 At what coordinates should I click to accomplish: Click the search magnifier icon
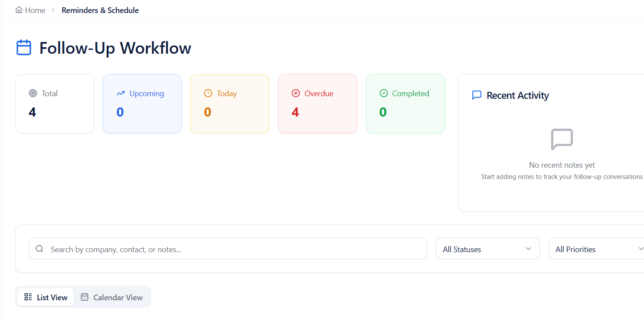(x=39, y=249)
